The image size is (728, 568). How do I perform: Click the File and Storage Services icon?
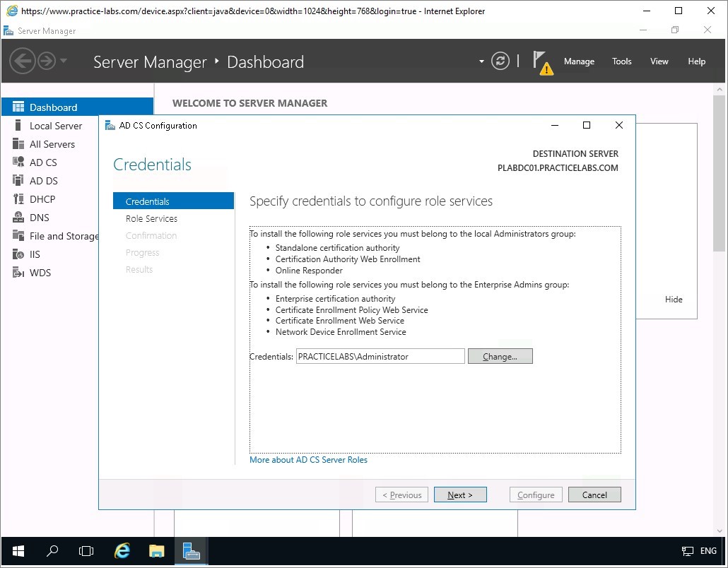pos(18,236)
